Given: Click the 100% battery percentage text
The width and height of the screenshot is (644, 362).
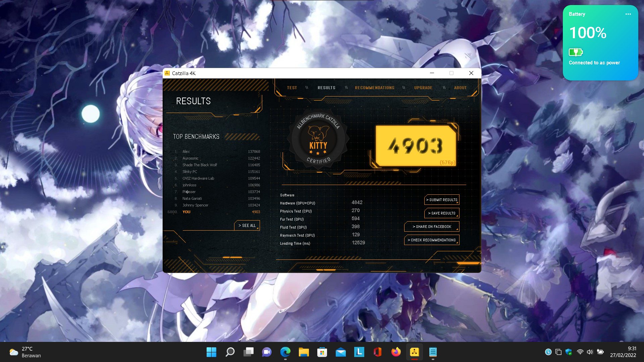Looking at the screenshot, I should (x=588, y=33).
